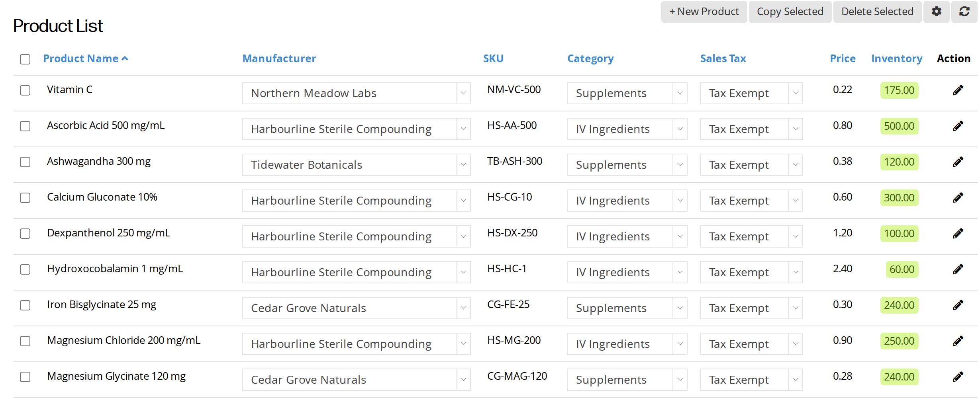Click SKU cell TB-ASH-300

[515, 161]
